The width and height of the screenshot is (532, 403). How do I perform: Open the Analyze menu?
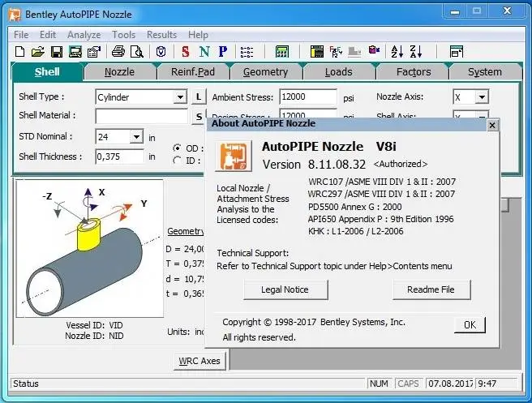(x=84, y=35)
